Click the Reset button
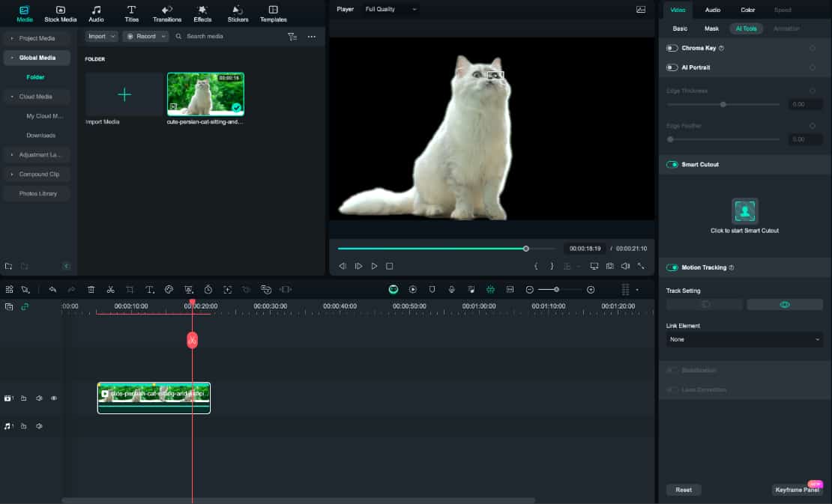 click(683, 489)
